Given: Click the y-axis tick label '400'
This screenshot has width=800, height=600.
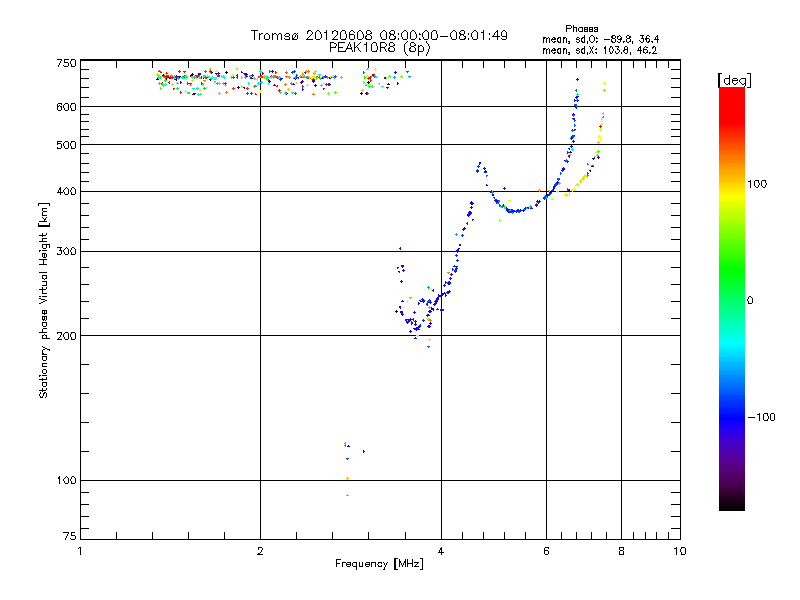Looking at the screenshot, I should click(x=66, y=191).
